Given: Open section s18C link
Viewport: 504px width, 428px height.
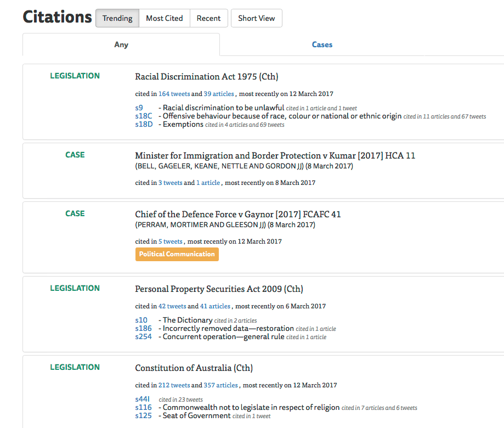Looking at the screenshot, I should click(144, 116).
